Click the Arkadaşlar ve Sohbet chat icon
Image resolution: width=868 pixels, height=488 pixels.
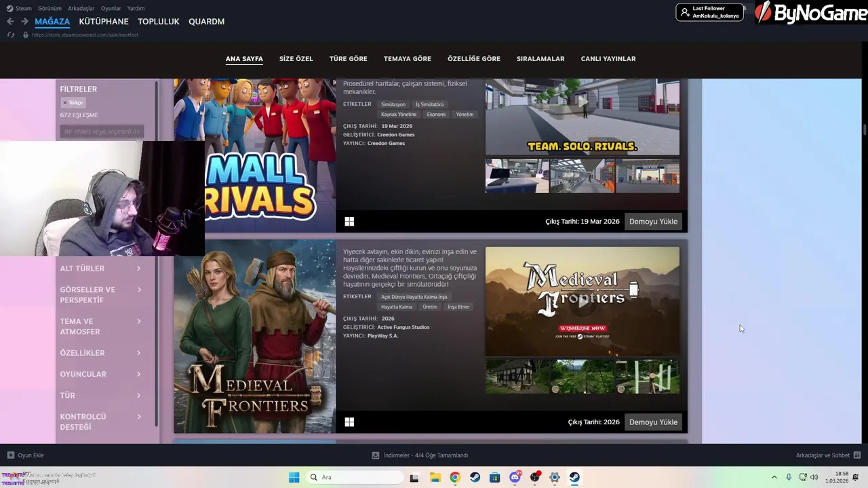tap(857, 455)
